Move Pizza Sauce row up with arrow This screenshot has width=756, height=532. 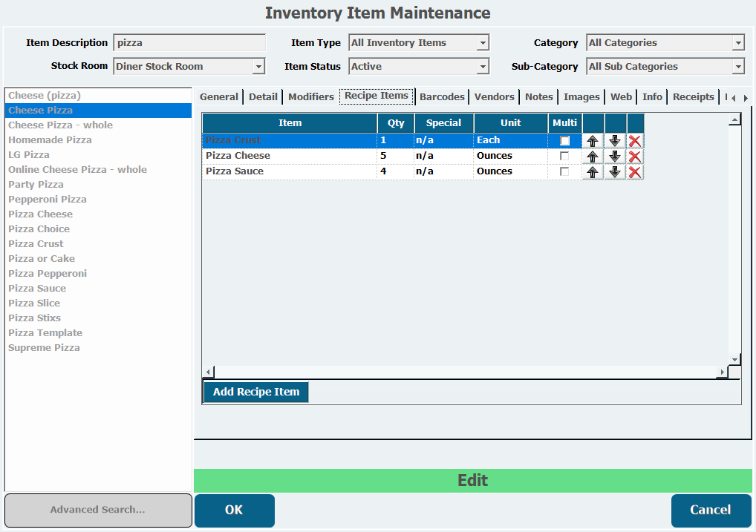(x=593, y=172)
